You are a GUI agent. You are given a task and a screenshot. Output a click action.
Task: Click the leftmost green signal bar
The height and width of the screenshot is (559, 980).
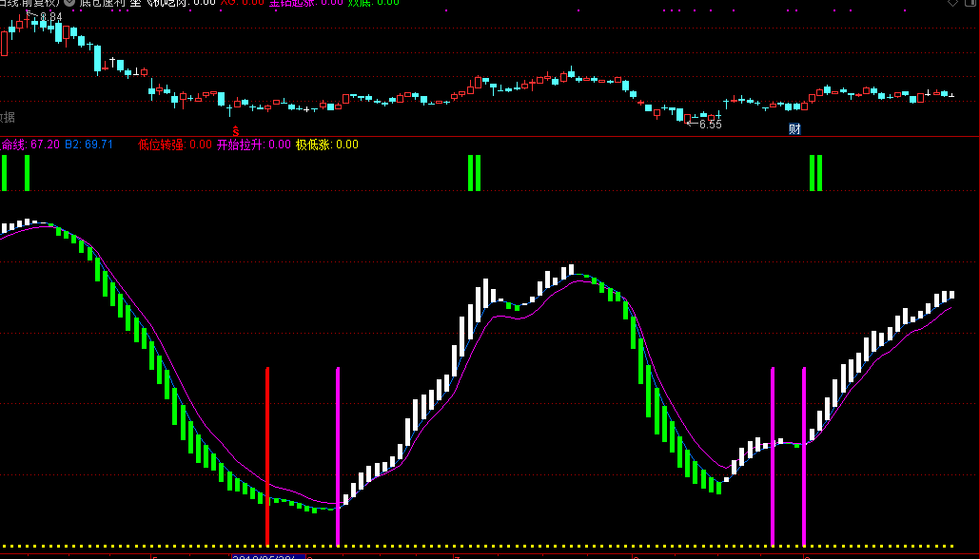(5, 173)
